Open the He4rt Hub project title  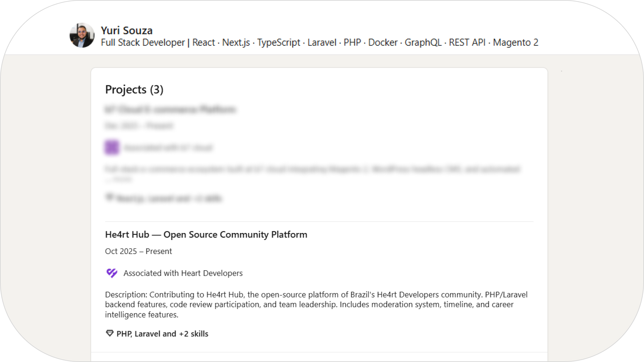206,234
